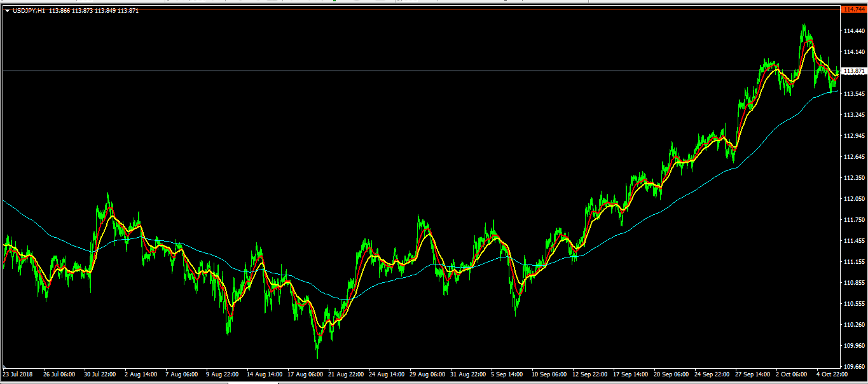This screenshot has width=868, height=384.
Task: Click 109.960 on the price scale
Action: (x=853, y=346)
